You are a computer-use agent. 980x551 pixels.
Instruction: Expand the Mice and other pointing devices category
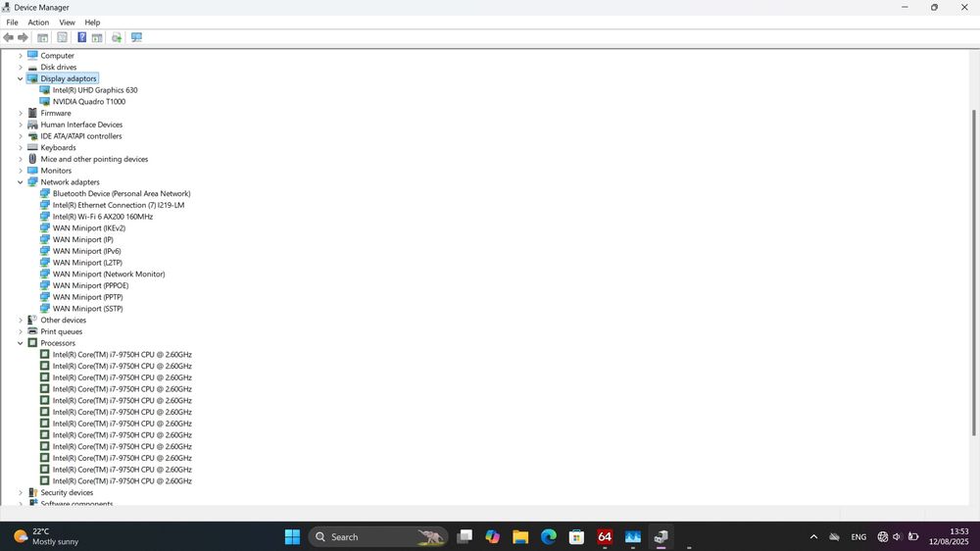20,159
